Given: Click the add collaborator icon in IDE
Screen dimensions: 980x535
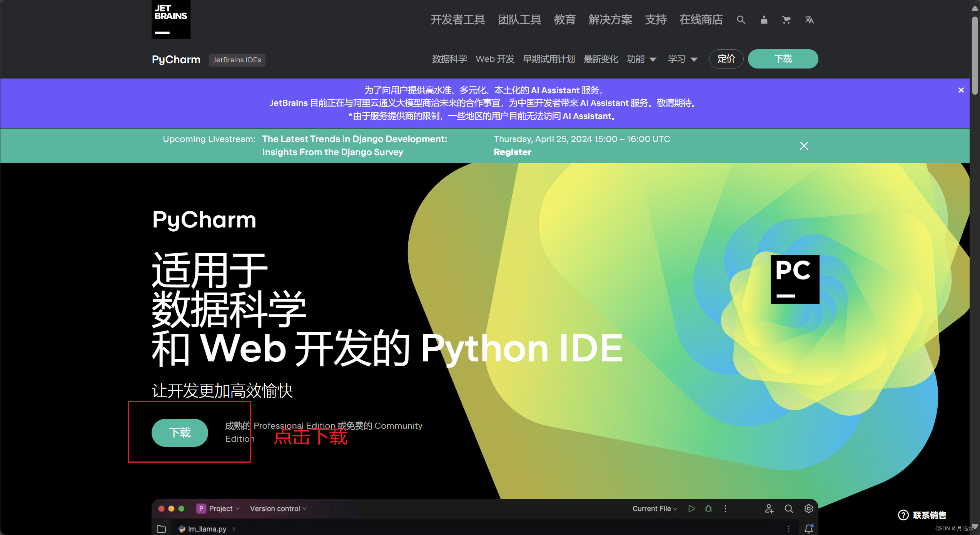Looking at the screenshot, I should pos(769,508).
